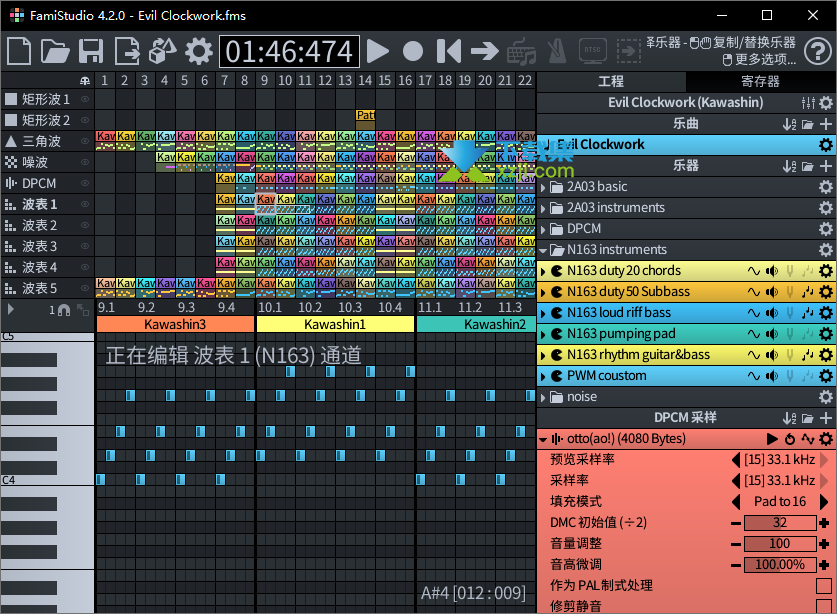Open the mixer icon beside the project title
This screenshot has width=837, height=614.
[x=808, y=103]
